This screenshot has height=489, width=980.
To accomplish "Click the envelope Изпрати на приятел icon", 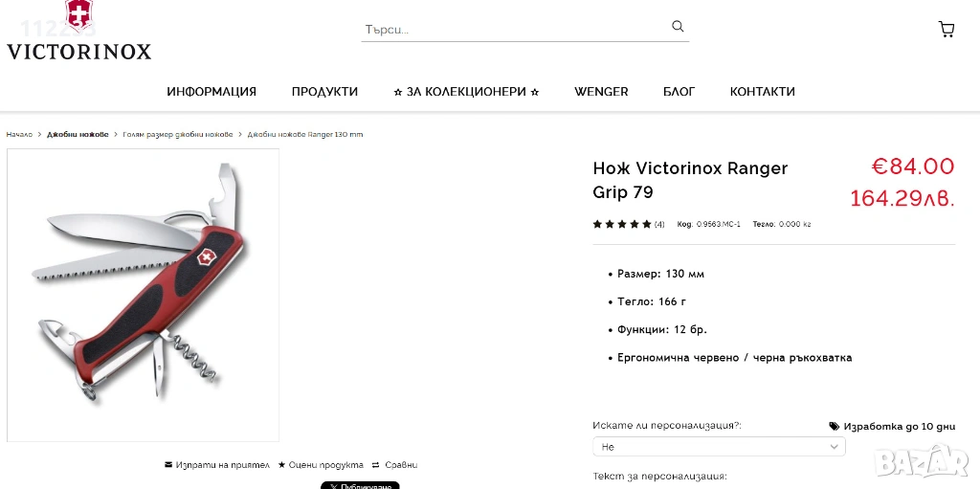I will [x=168, y=465].
